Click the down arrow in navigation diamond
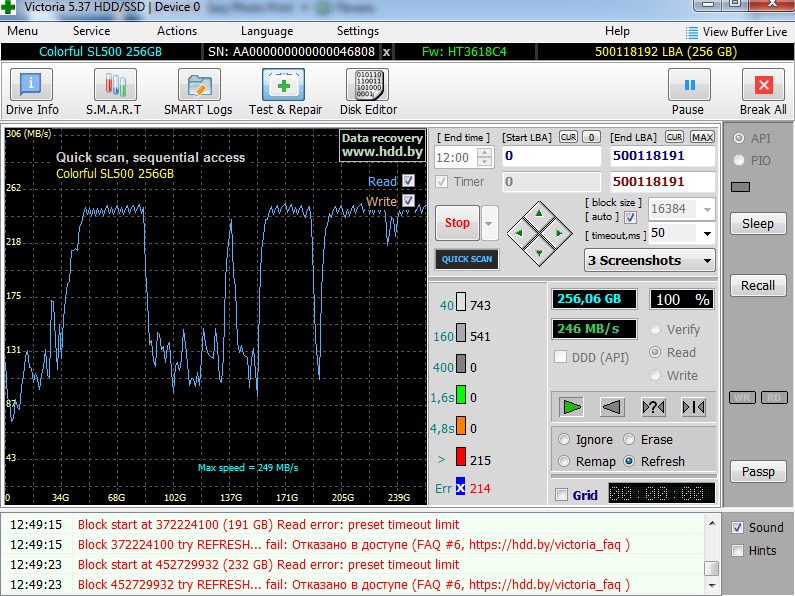Viewport: 795px width, 596px height. [539, 252]
